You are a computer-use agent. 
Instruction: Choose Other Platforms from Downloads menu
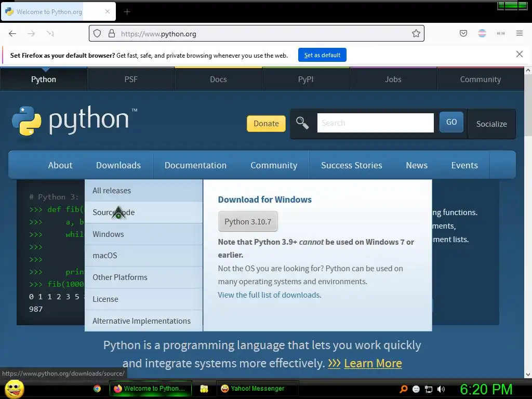click(x=144, y=277)
